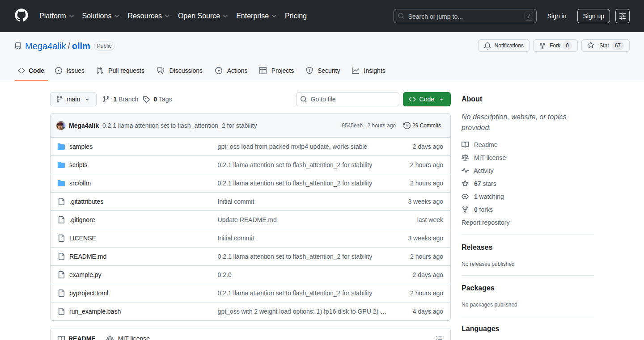
Task: Click the scripts folder icon
Action: pos(61,165)
